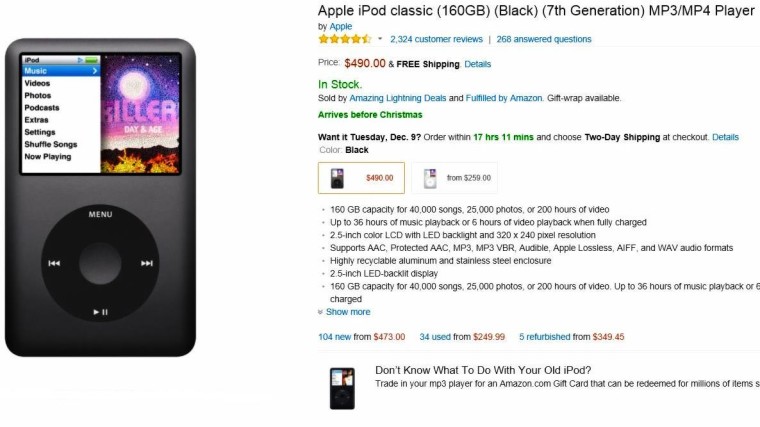The image size is (760, 427).
Task: Open 268 answered questions link
Action: (544, 39)
